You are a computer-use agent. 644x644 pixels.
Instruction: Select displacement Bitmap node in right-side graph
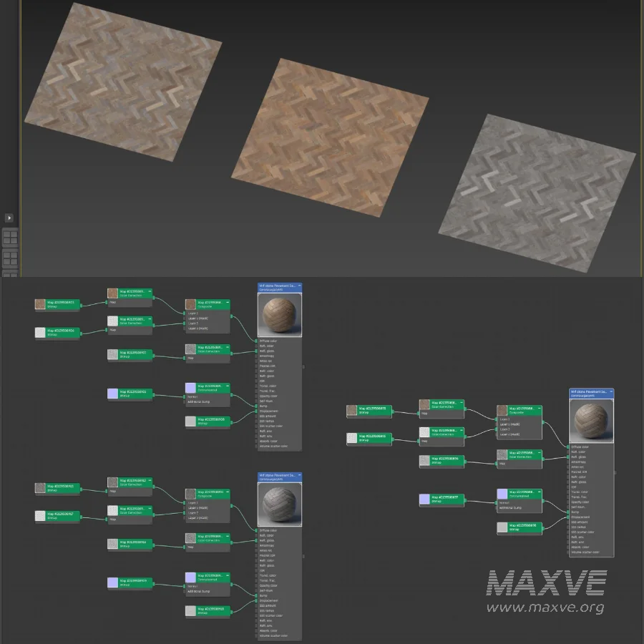(519, 527)
